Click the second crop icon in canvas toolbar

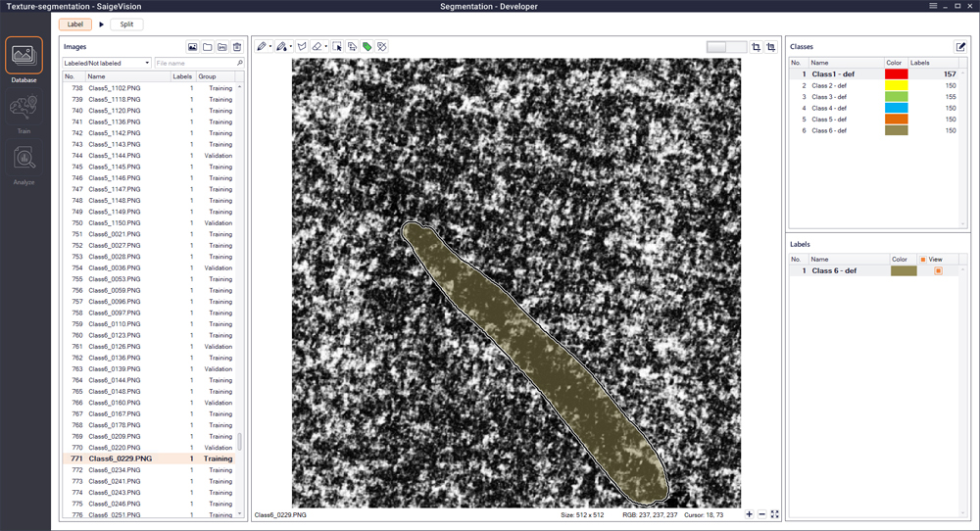(771, 47)
